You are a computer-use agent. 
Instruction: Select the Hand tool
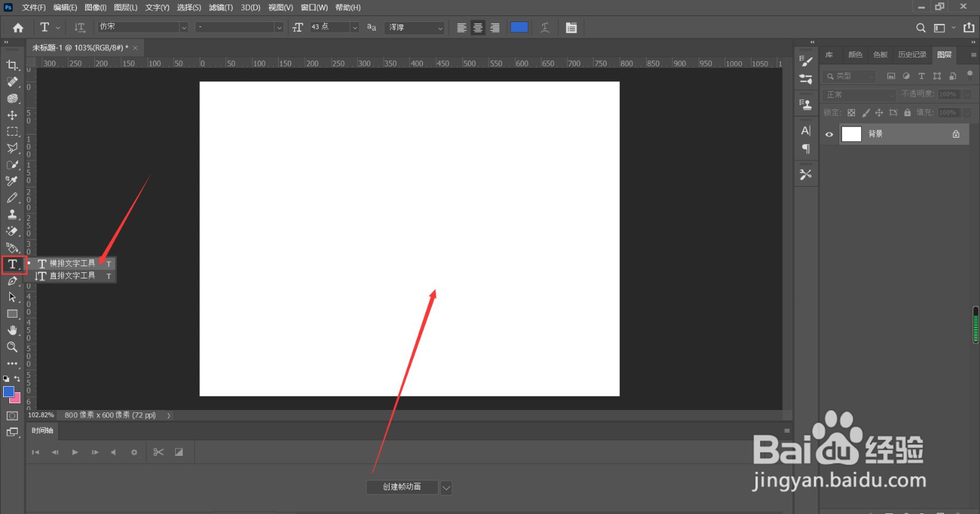[x=12, y=330]
